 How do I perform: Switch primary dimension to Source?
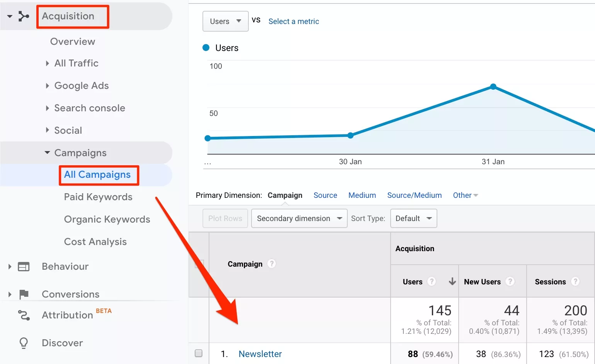click(x=325, y=195)
